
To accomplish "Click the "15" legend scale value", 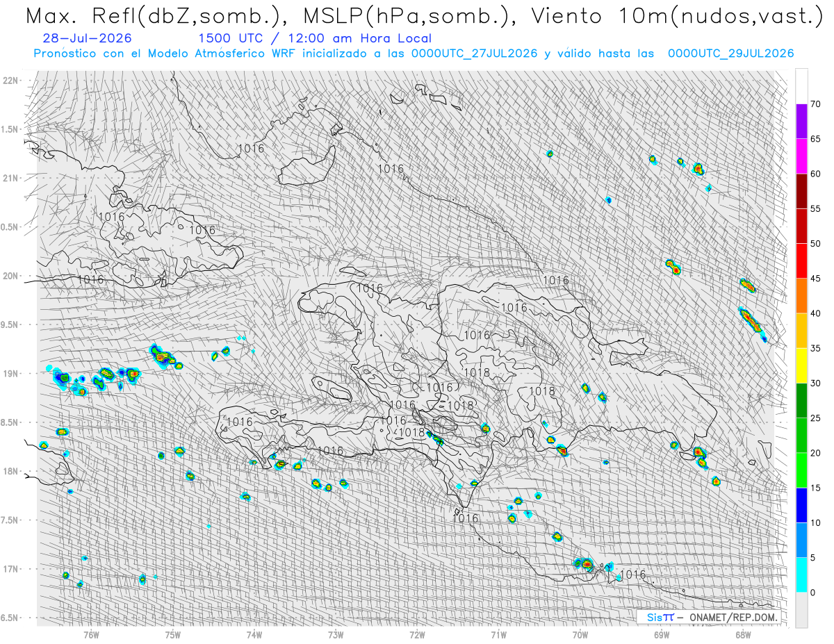I will tap(816, 488).
